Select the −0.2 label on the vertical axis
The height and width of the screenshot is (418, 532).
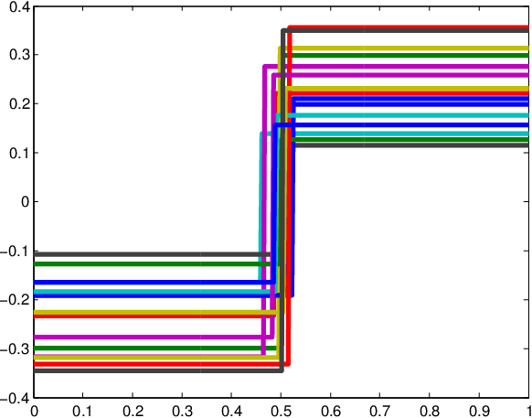pyautogui.click(x=15, y=300)
